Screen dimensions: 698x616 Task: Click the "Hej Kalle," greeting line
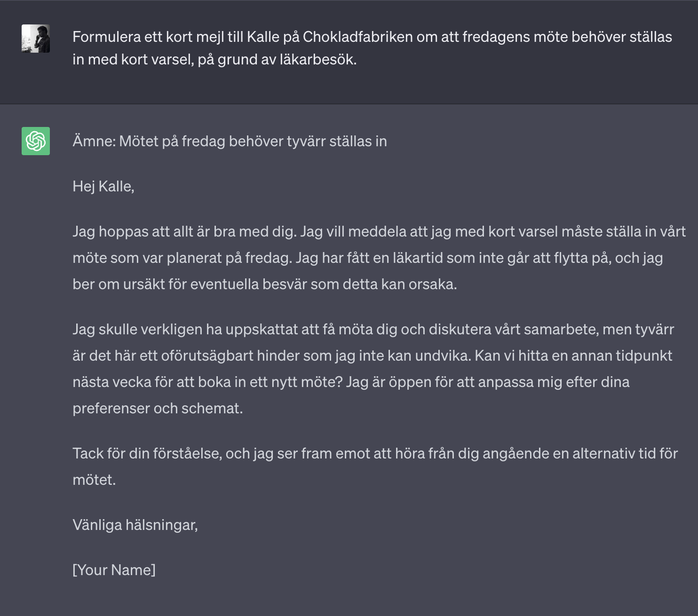click(103, 186)
